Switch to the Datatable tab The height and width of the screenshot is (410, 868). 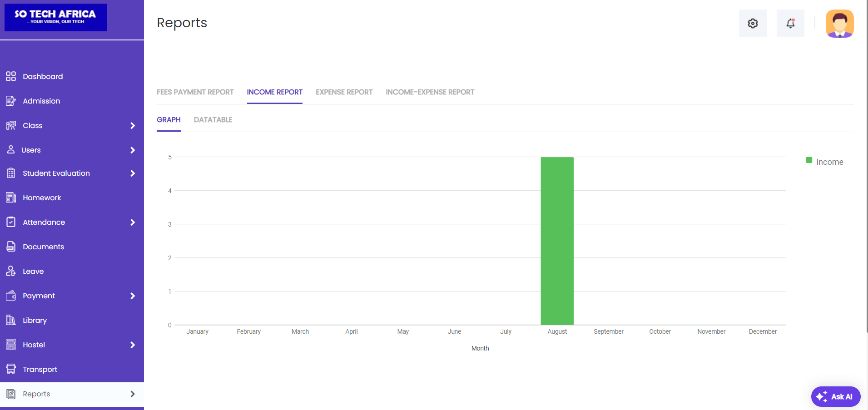[x=213, y=120]
